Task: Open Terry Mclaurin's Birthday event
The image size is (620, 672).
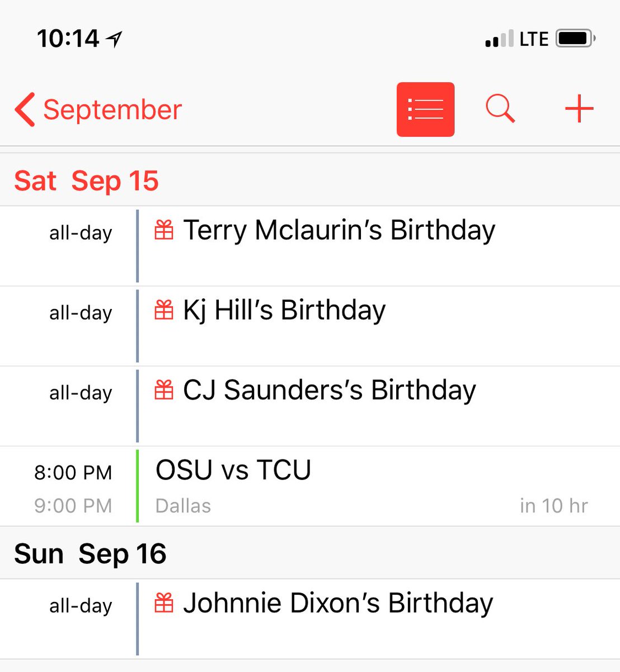Action: click(x=339, y=230)
